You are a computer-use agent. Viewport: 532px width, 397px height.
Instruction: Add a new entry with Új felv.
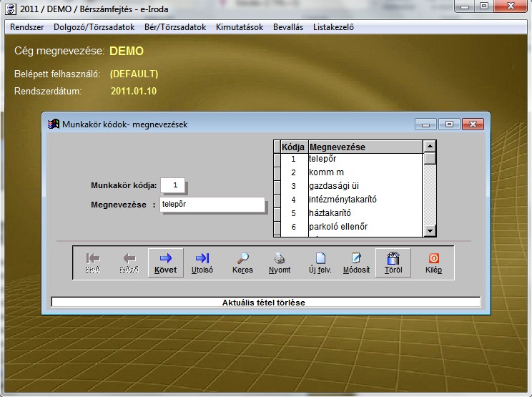pyautogui.click(x=320, y=263)
